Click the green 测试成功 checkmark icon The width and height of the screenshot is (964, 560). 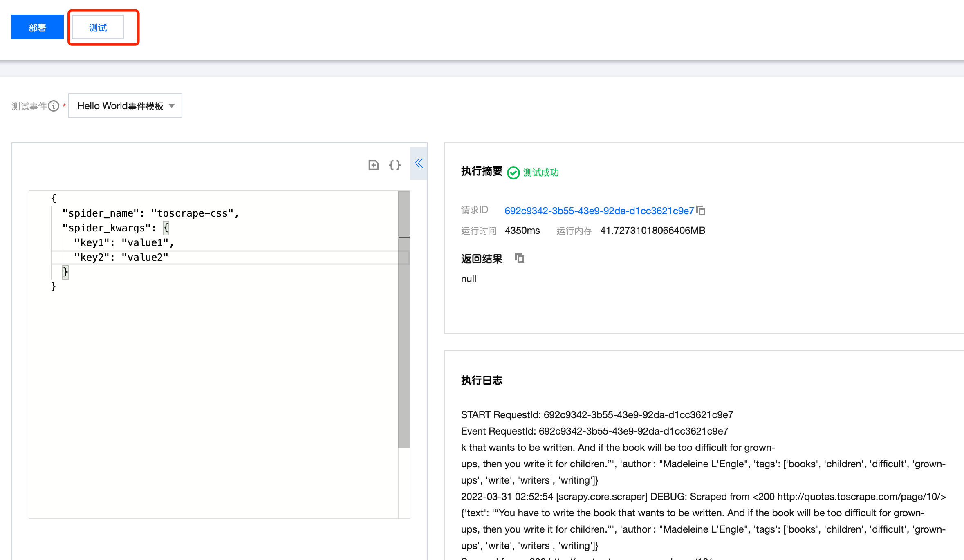pyautogui.click(x=513, y=172)
